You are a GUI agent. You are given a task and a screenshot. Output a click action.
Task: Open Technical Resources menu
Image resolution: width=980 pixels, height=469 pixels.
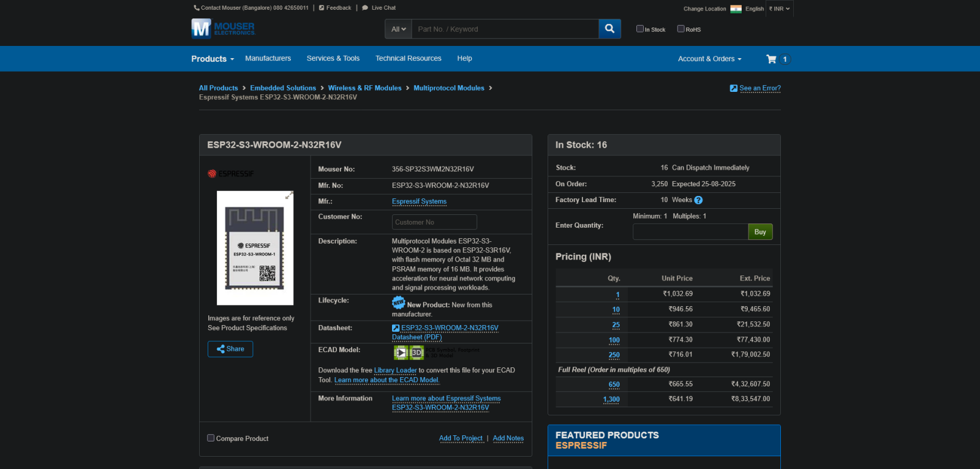pyautogui.click(x=409, y=58)
